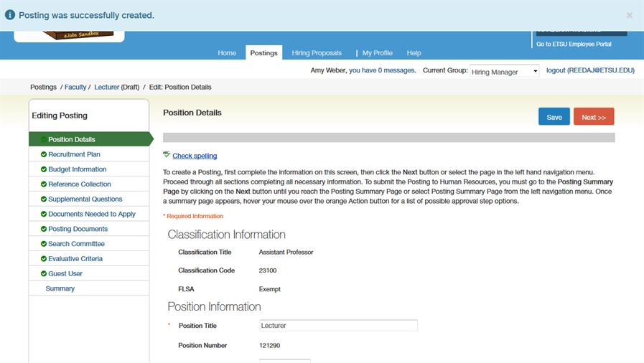Click the info icon in the notification banner

[x=10, y=15]
